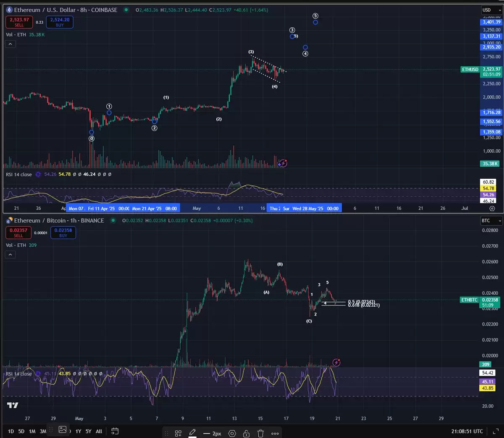Toggle the lock icon for the drawing
504x438 pixels.
(x=247, y=433)
